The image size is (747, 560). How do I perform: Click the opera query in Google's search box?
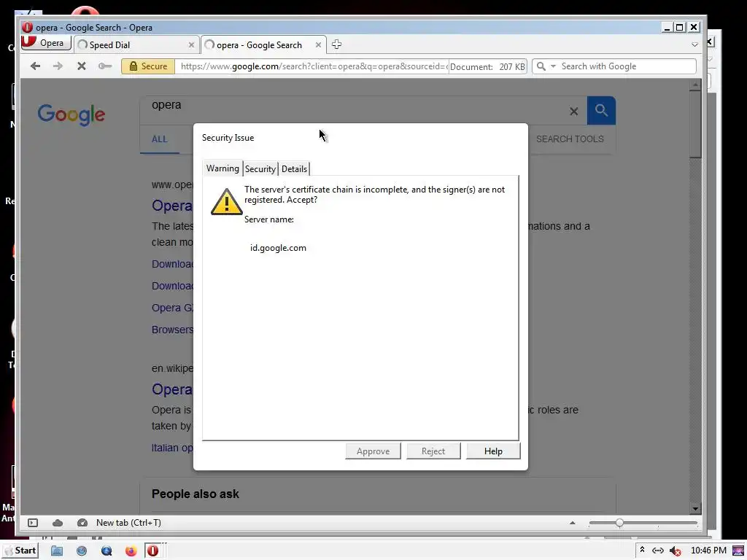pyautogui.click(x=166, y=105)
